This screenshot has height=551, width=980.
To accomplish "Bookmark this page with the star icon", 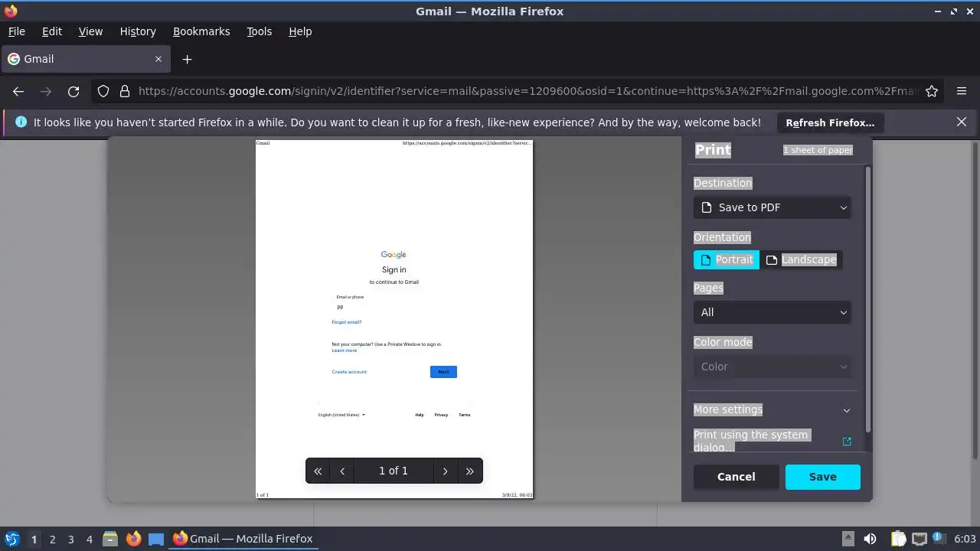I will 932,91.
